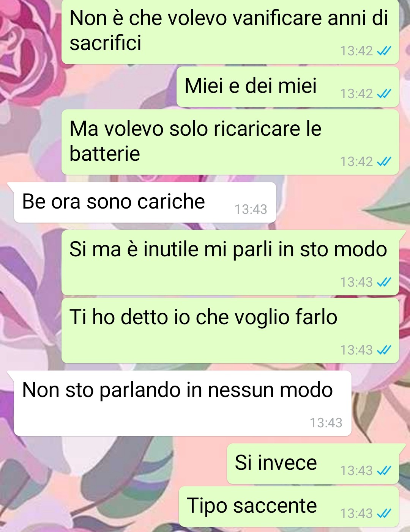Tap the read ticks on 'in sto modo' message

coord(384,282)
